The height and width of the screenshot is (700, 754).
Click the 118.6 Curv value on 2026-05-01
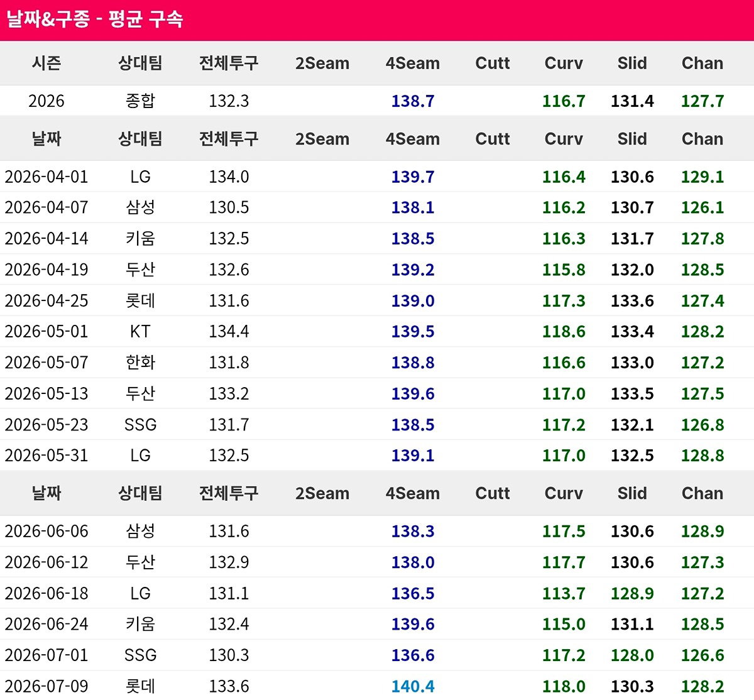pyautogui.click(x=564, y=331)
